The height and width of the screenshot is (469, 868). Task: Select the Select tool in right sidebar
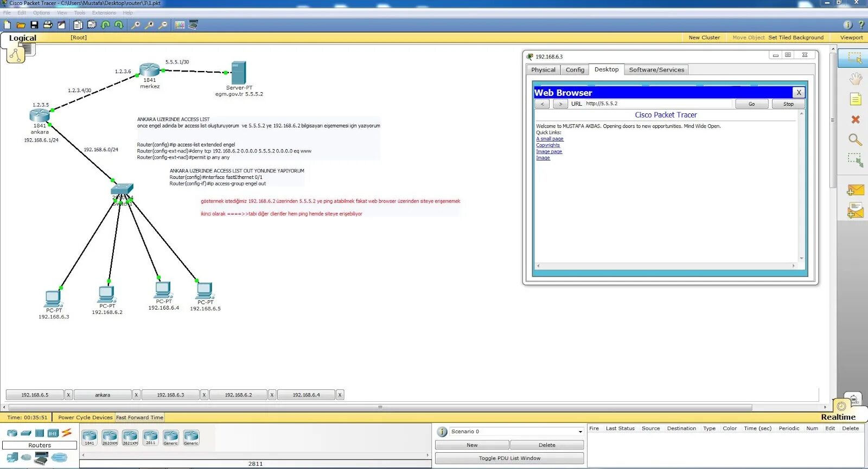855,58
